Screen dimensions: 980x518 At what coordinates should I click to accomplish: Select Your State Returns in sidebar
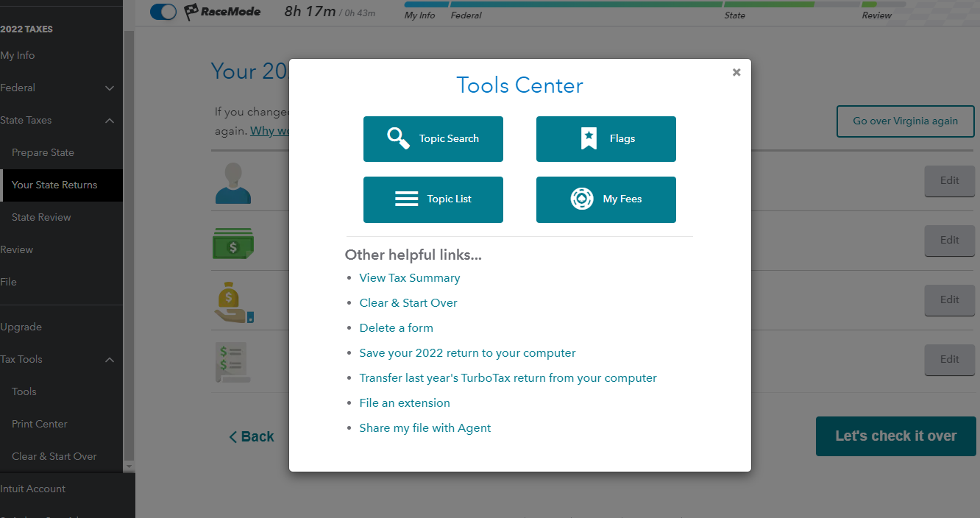pos(61,185)
